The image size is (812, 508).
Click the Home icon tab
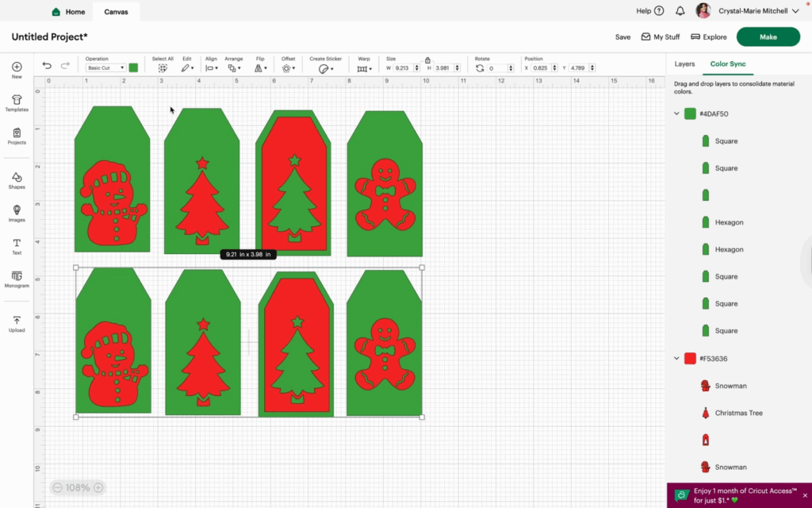[x=68, y=12]
